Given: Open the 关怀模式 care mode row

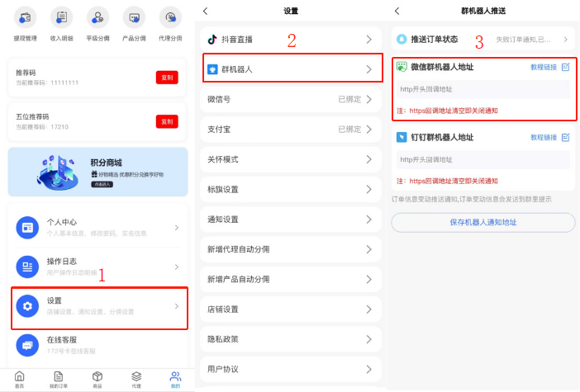Looking at the screenshot, I should point(290,159).
